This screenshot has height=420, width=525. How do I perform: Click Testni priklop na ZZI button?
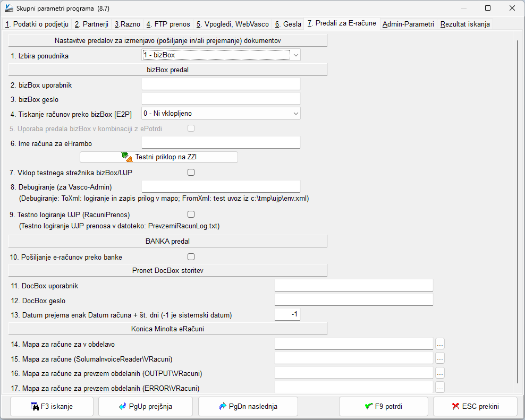point(159,157)
